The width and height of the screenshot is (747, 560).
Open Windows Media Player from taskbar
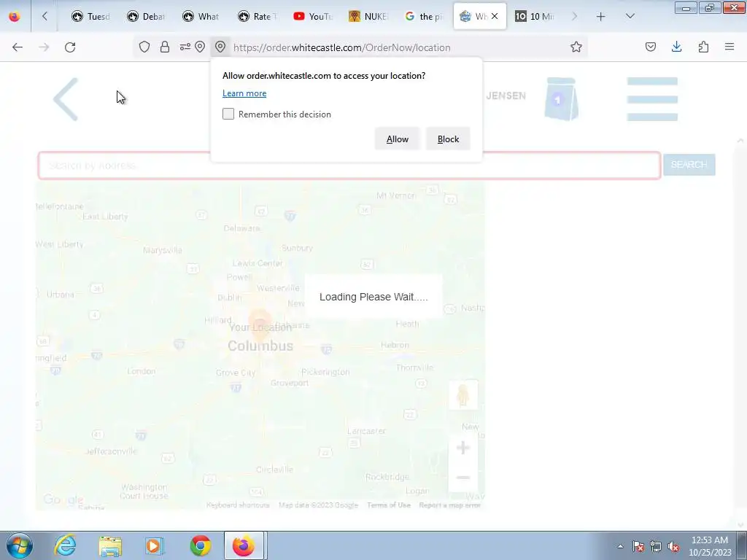pos(155,545)
